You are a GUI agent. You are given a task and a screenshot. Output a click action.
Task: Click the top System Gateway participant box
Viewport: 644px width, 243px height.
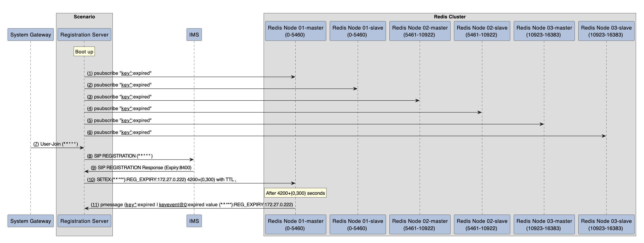[x=31, y=35]
